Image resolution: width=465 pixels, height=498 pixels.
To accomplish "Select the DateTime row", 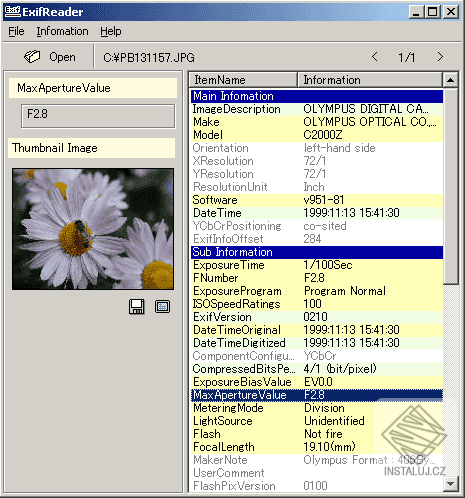I will tap(317, 213).
